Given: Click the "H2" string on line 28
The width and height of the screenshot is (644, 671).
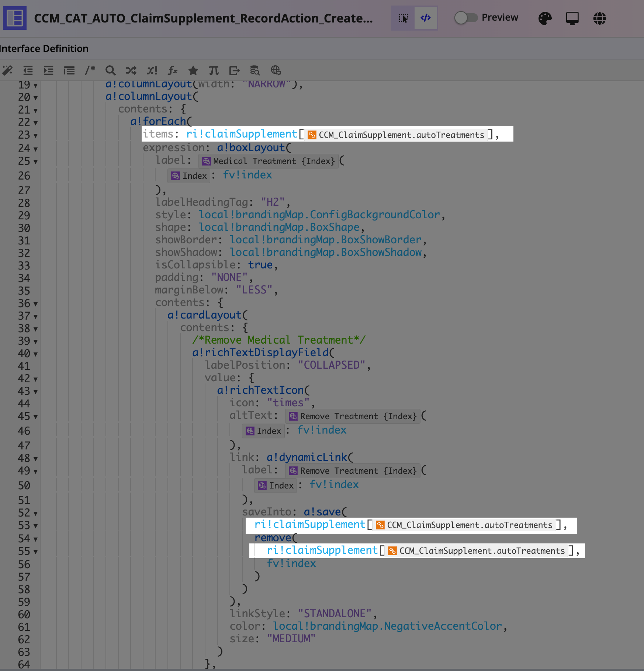Looking at the screenshot, I should point(273,202).
